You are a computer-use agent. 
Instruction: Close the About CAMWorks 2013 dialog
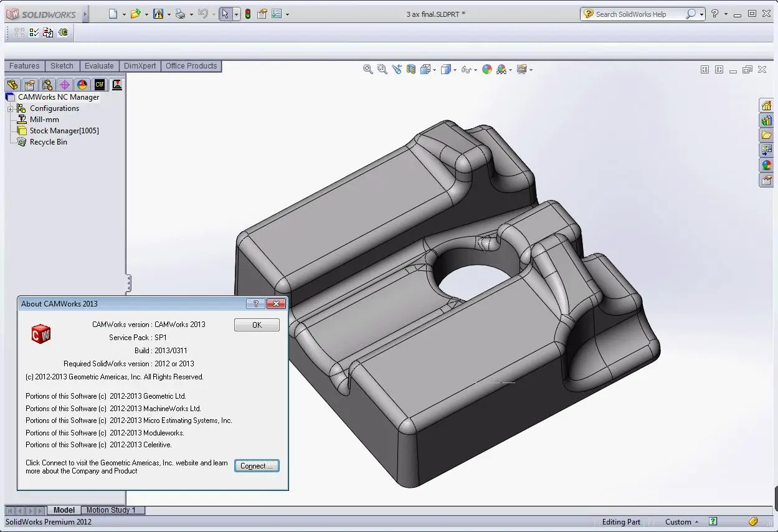pyautogui.click(x=276, y=304)
